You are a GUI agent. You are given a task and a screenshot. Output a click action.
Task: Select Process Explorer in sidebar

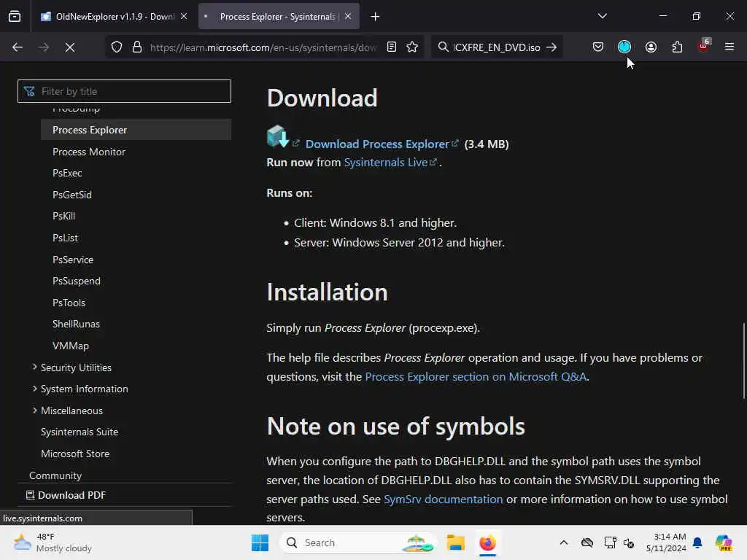(x=136, y=130)
